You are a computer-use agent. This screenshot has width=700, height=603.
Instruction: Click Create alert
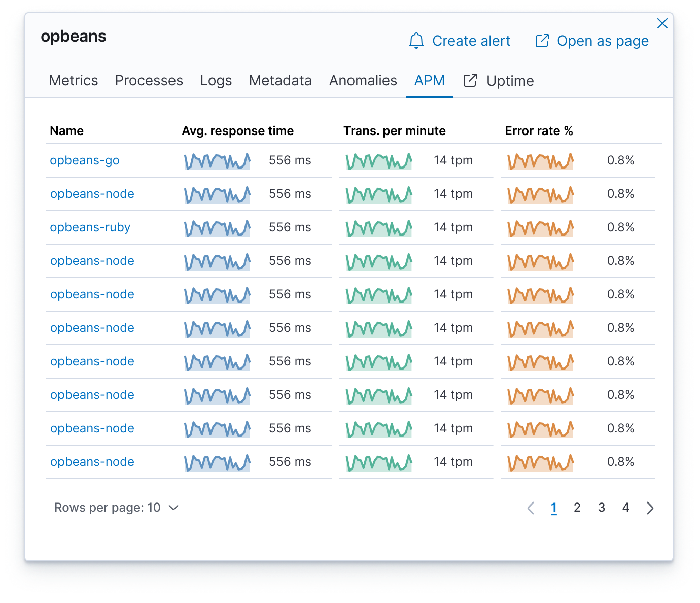(x=471, y=41)
